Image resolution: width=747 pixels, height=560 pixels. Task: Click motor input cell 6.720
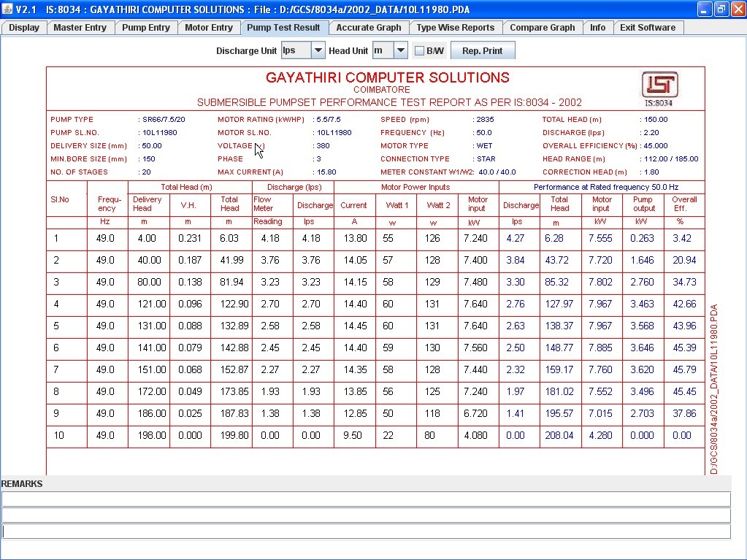475,413
